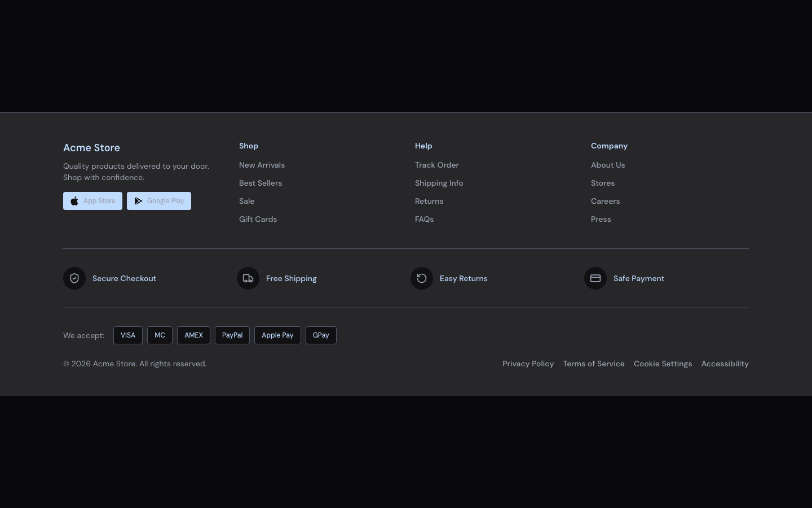
Task: Select the GPay payment badge
Action: point(321,335)
